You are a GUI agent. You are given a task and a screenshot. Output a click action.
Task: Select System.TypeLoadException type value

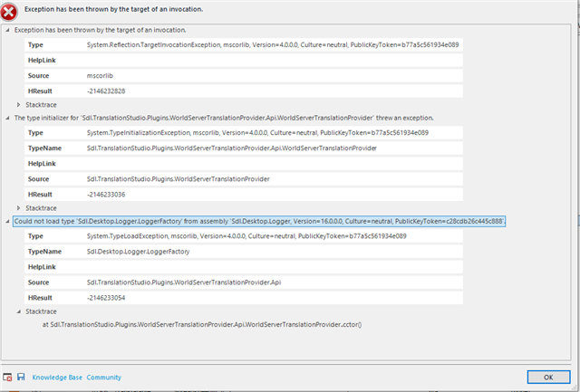tap(246, 236)
